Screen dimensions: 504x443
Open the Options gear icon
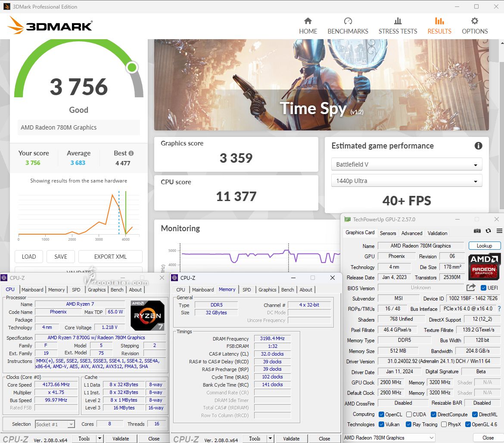[475, 21]
